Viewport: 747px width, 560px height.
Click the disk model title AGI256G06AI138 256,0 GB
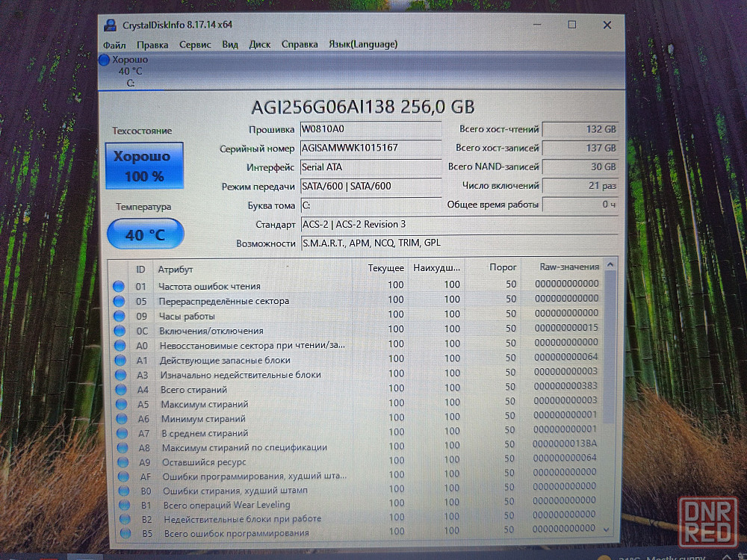tap(363, 107)
